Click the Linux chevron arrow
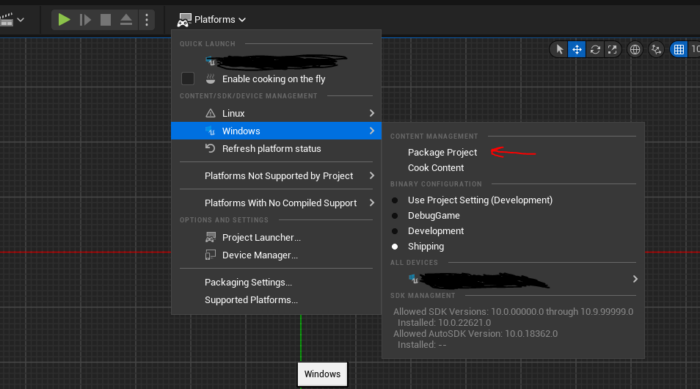700x389 pixels. pyautogui.click(x=371, y=113)
